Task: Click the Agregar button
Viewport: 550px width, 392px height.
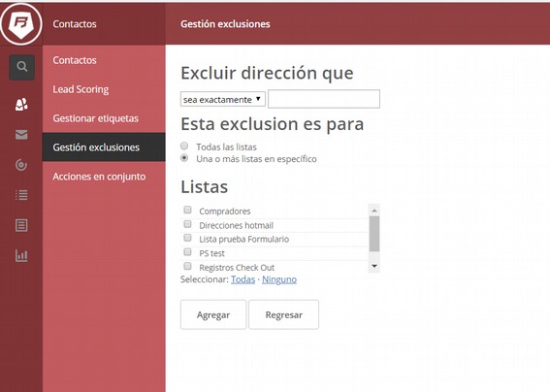Action: [213, 314]
